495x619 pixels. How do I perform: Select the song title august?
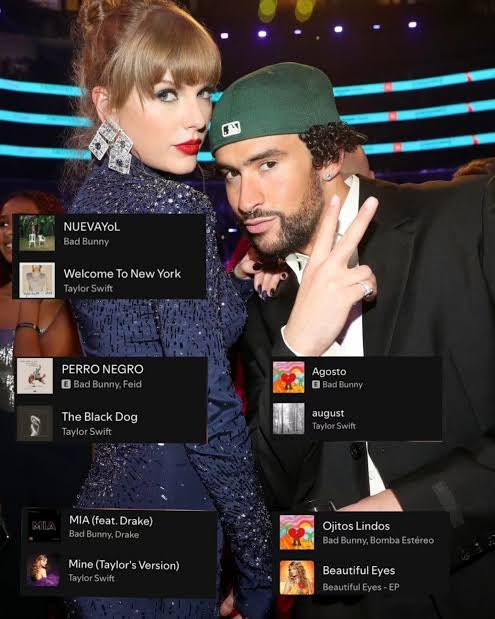[328, 413]
